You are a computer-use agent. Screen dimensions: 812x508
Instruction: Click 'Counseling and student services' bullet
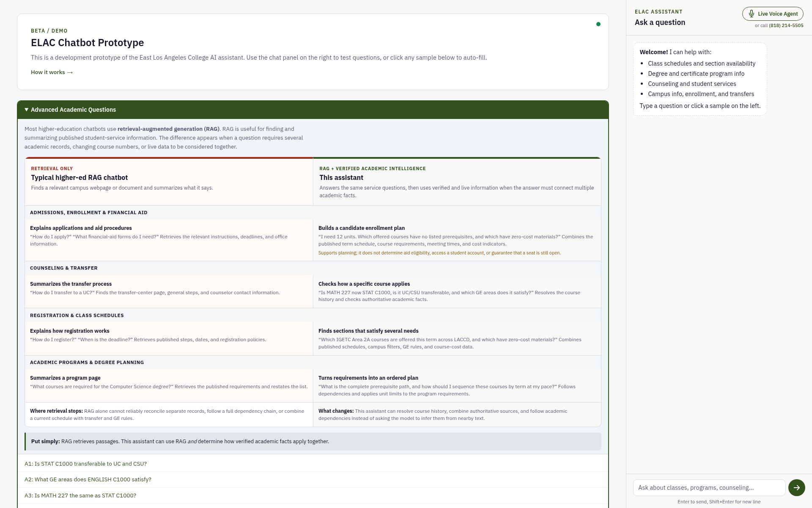pos(691,84)
